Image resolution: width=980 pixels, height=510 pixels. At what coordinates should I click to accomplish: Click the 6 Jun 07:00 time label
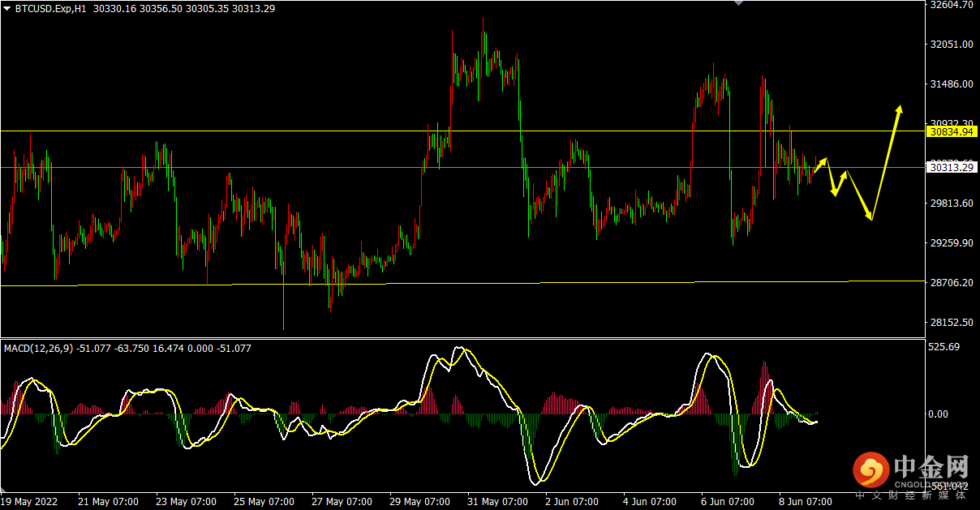point(729,502)
